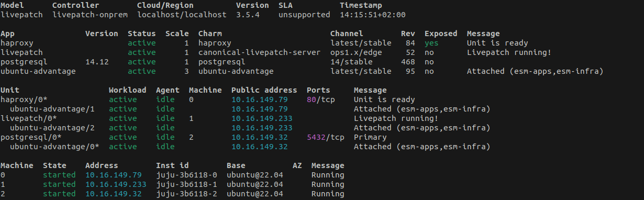Click the Rev column header
Screen dimensions: 644x200
[x=408, y=34]
